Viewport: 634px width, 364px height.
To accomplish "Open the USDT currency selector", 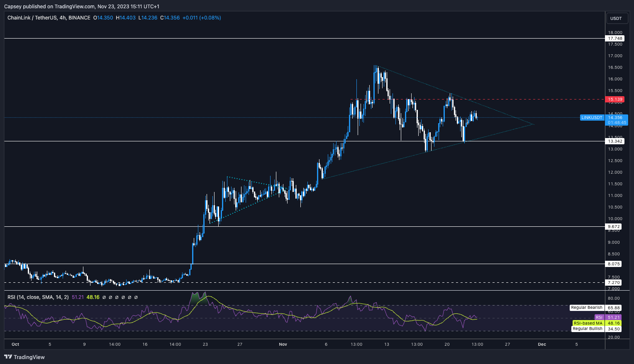I will click(x=616, y=18).
